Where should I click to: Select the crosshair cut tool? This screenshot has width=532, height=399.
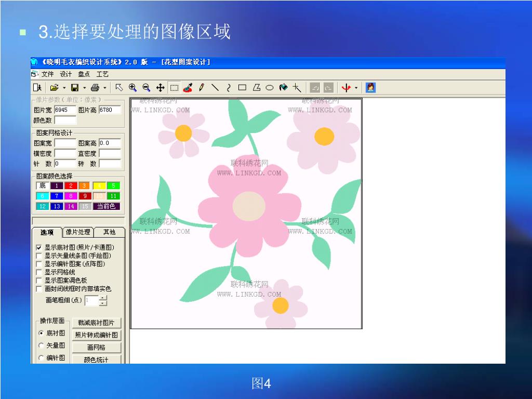(x=297, y=88)
